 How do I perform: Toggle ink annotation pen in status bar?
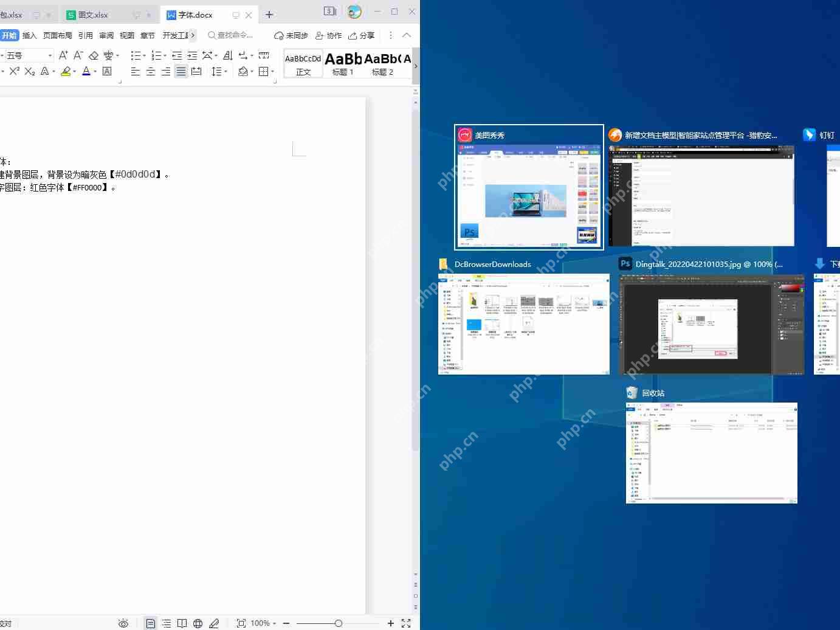pyautogui.click(x=214, y=623)
